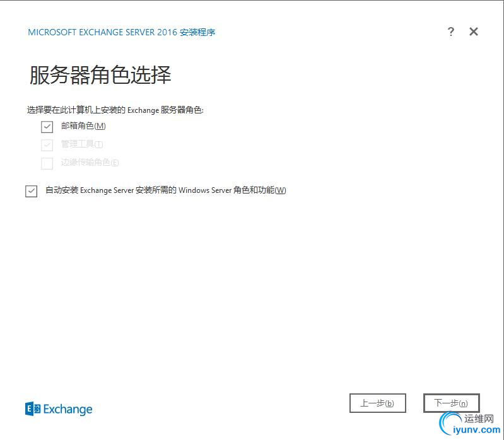Close the Exchange setup window
This screenshot has width=504, height=440.
coord(474,32)
